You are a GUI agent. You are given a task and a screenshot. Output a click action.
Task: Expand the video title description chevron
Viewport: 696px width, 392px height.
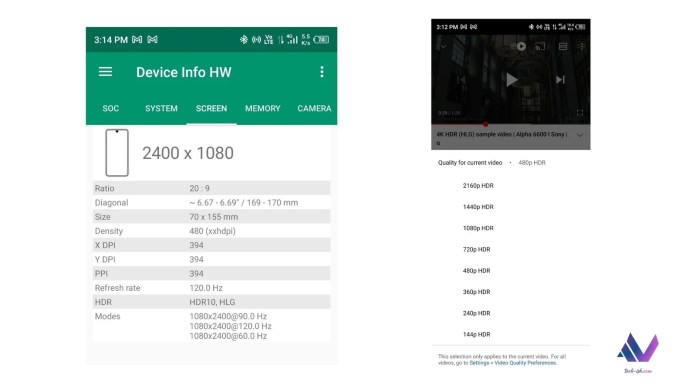click(x=580, y=135)
